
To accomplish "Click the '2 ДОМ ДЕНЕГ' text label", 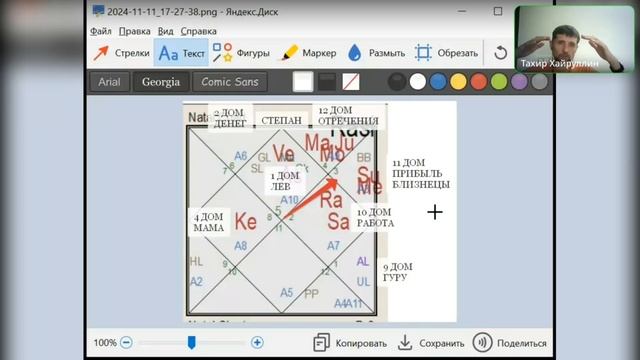I will click(x=230, y=118).
